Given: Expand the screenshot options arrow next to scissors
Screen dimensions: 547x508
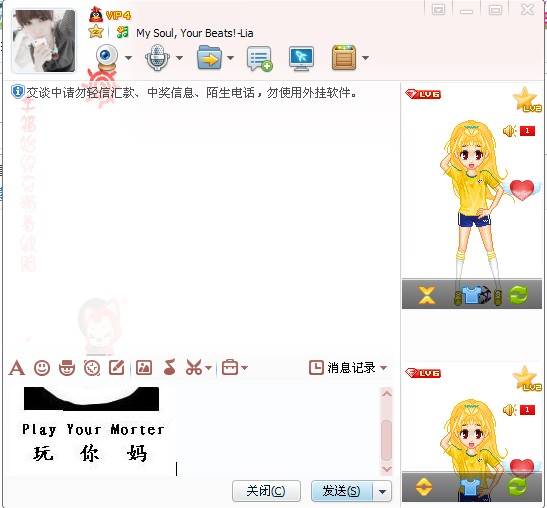Looking at the screenshot, I should pos(208,368).
